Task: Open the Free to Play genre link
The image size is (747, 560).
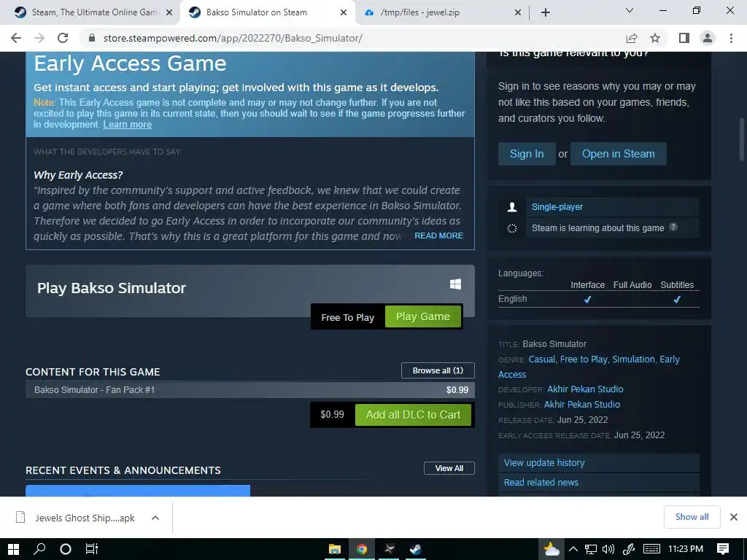Action: pos(584,359)
